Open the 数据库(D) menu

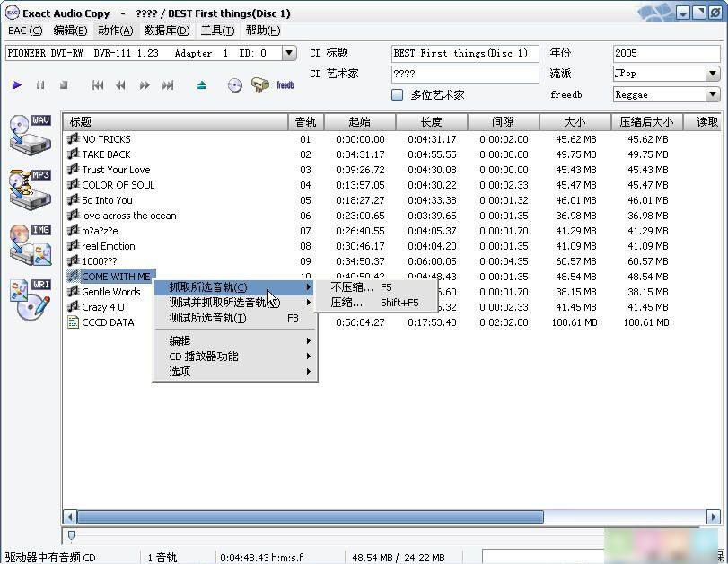pyautogui.click(x=167, y=31)
